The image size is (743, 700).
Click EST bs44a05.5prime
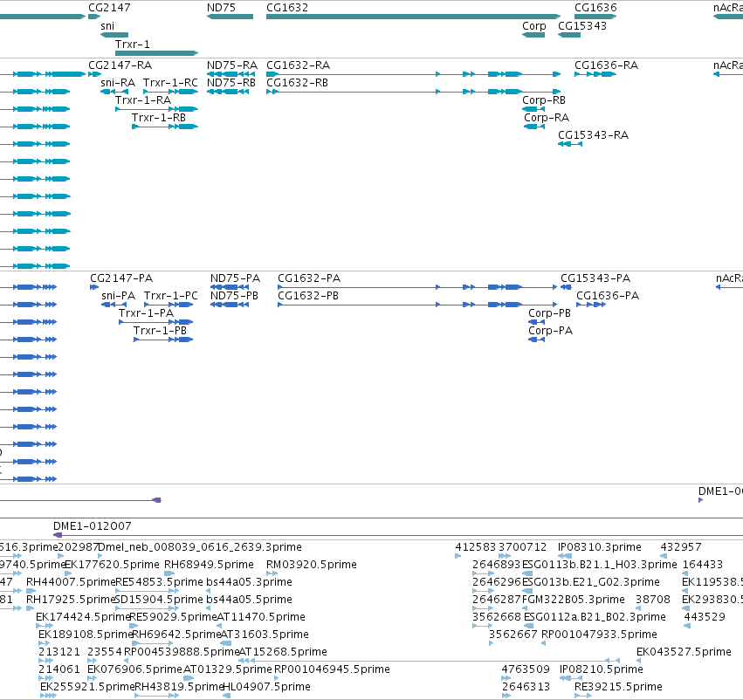[x=249, y=600]
